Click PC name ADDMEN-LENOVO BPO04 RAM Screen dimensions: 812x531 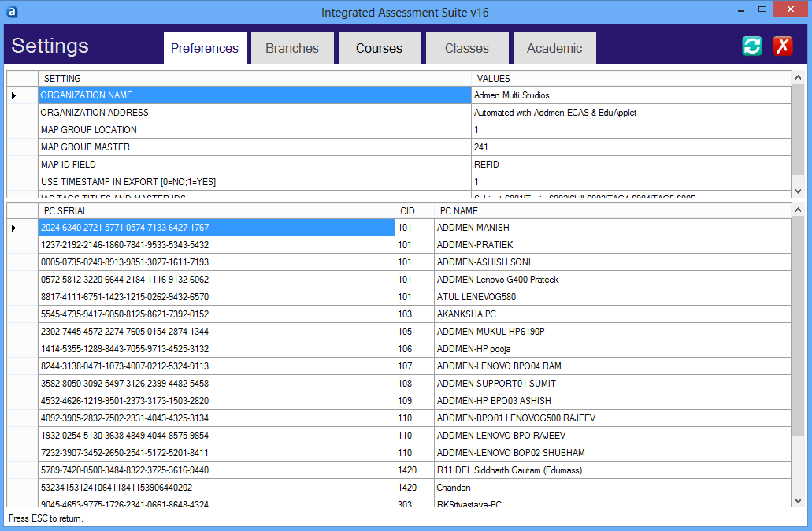pos(613,366)
